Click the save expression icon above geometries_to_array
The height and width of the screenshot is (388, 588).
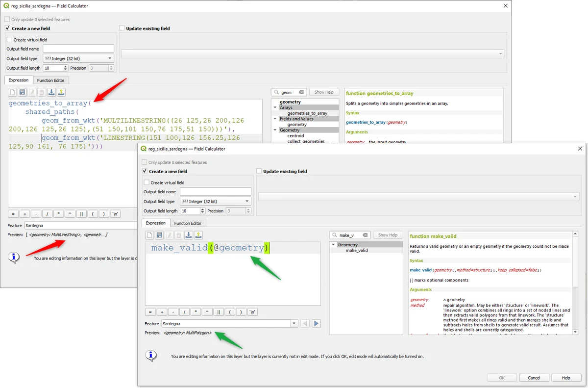[22, 92]
